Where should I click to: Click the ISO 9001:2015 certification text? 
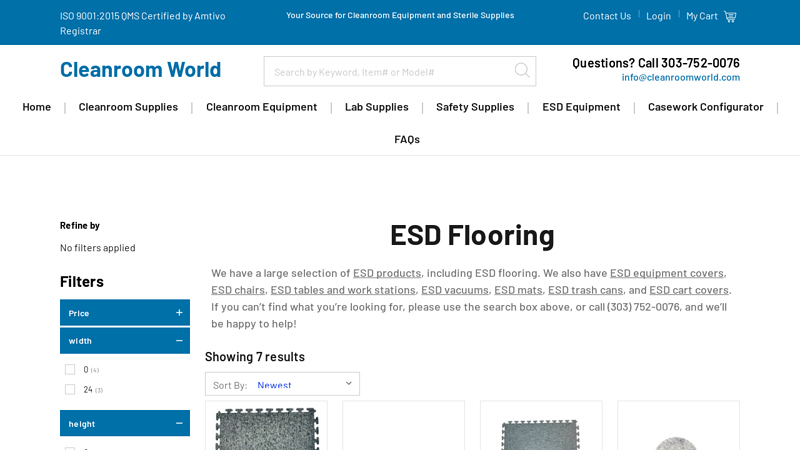pyautogui.click(x=142, y=23)
